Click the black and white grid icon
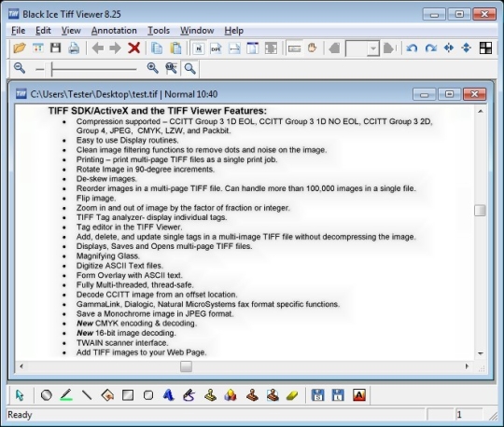The image size is (504, 427). coord(485,48)
